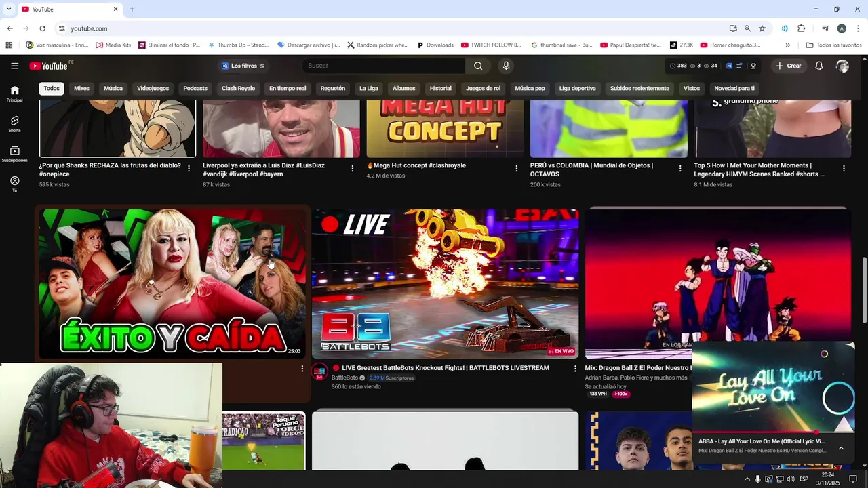Viewport: 868px width, 488px height.
Task: Open the Mix: Dragon Ball Z title
Action: [638, 368]
